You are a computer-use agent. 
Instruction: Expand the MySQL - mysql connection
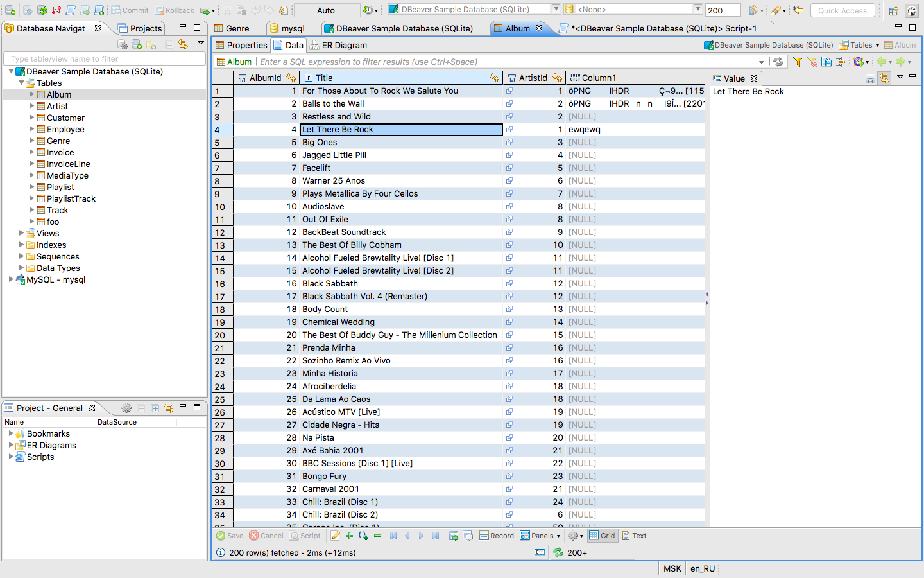click(x=11, y=279)
